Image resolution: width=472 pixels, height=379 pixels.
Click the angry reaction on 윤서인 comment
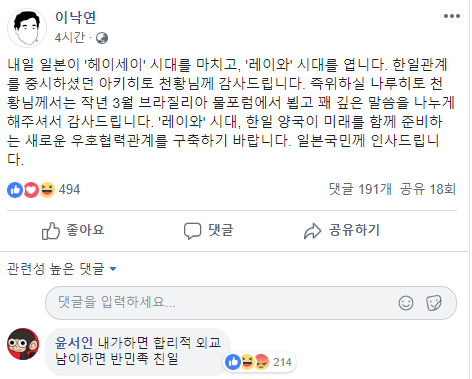(262, 362)
